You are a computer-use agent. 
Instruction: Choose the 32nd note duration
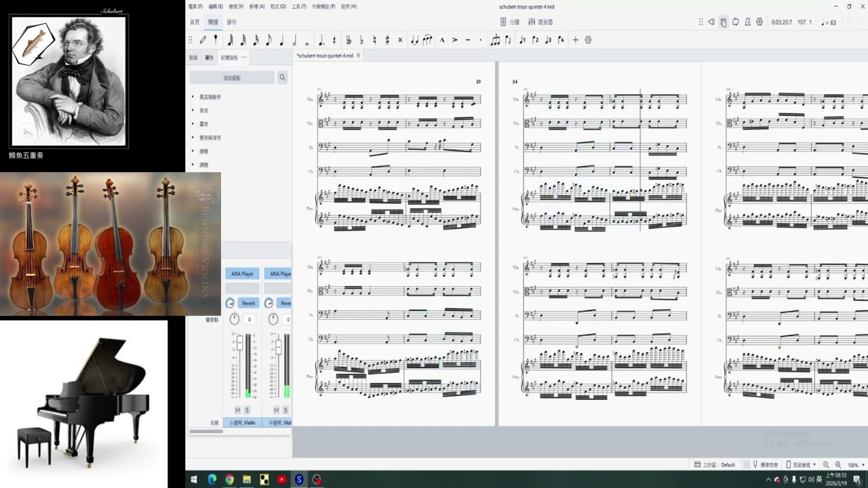click(243, 40)
